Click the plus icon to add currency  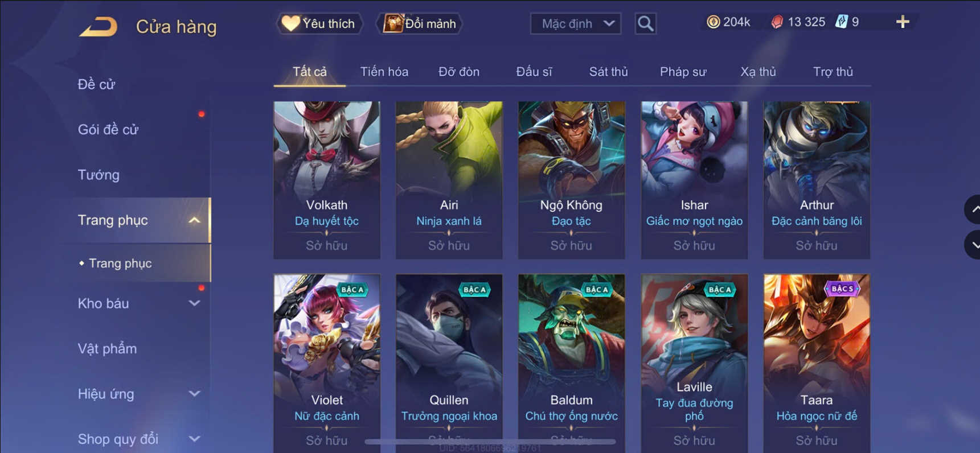tap(903, 22)
